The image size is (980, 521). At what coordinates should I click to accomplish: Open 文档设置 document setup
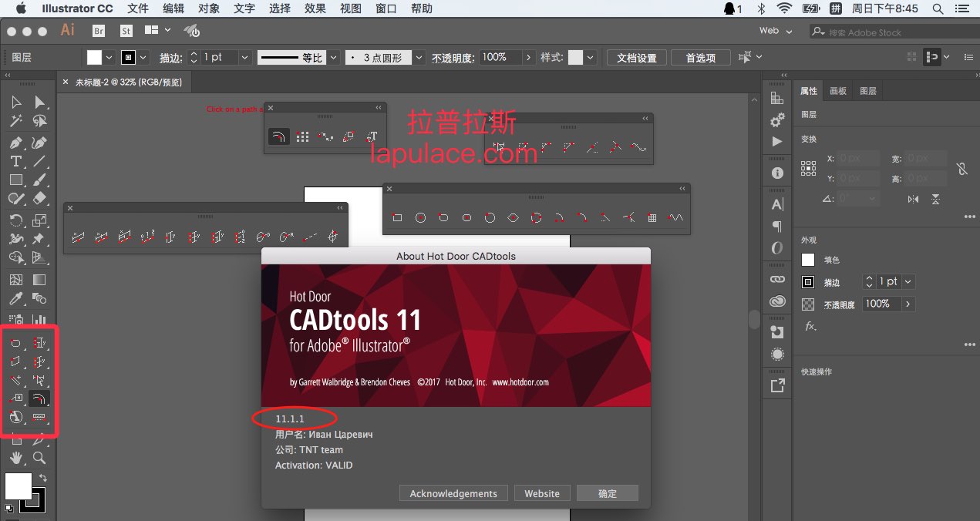coord(637,58)
